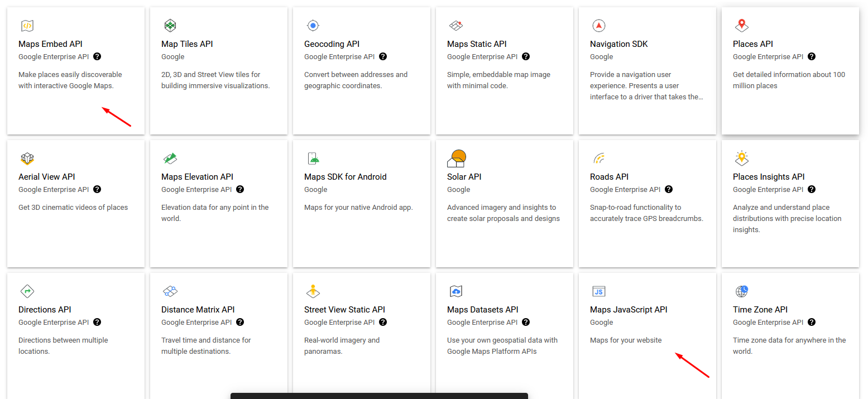Open the Geocoding API title
Image resolution: width=868 pixels, height=399 pixels.
(332, 44)
